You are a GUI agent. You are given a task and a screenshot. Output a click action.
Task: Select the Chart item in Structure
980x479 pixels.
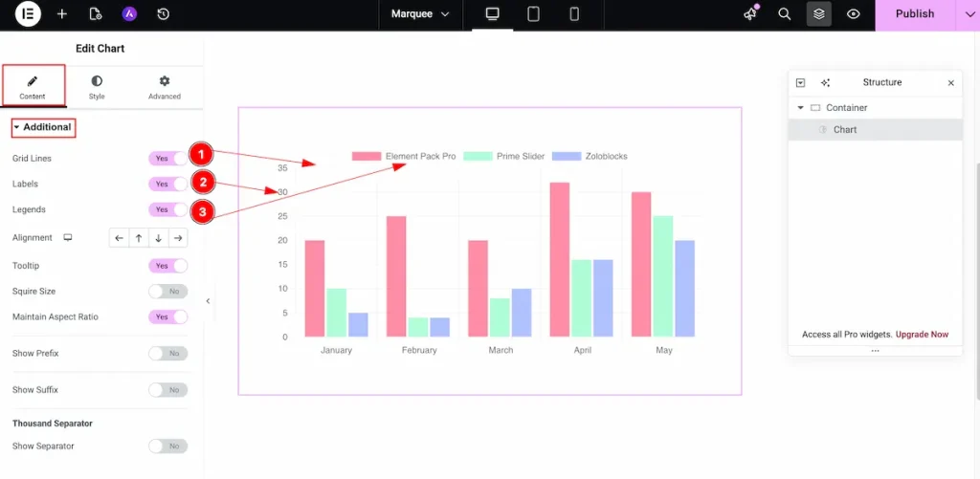click(845, 130)
